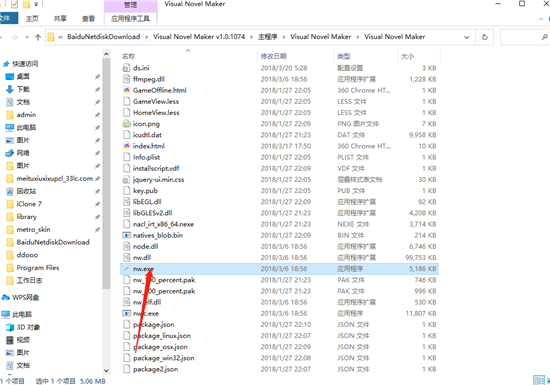This screenshot has height=385, width=550.
Task: Sort files by 类型 column
Action: 343,56
